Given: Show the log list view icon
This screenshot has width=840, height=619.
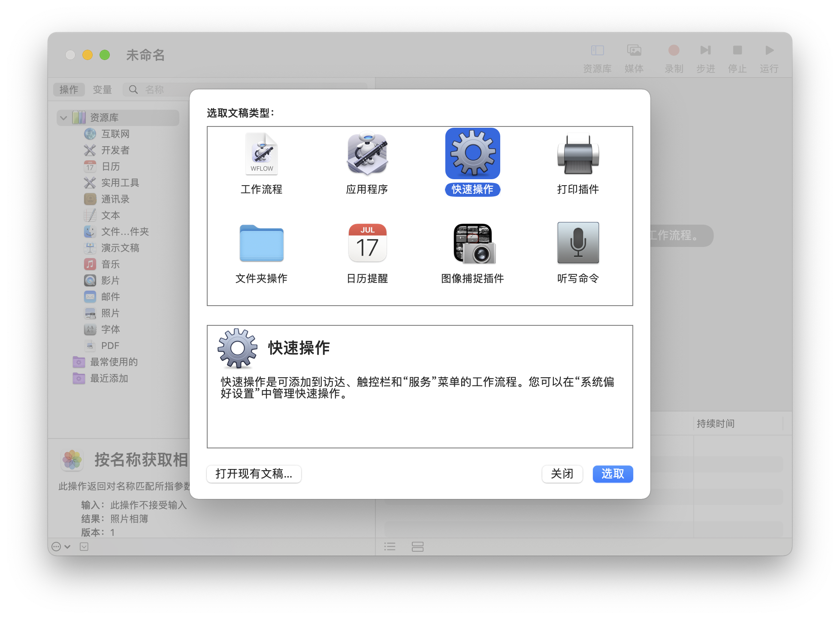Looking at the screenshot, I should click(390, 547).
